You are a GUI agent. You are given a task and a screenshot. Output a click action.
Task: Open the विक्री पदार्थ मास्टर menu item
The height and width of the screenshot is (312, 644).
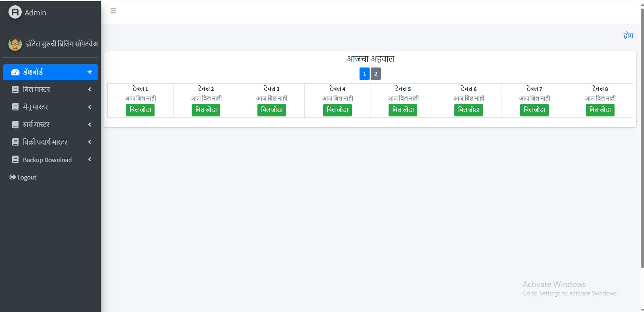tap(50, 142)
